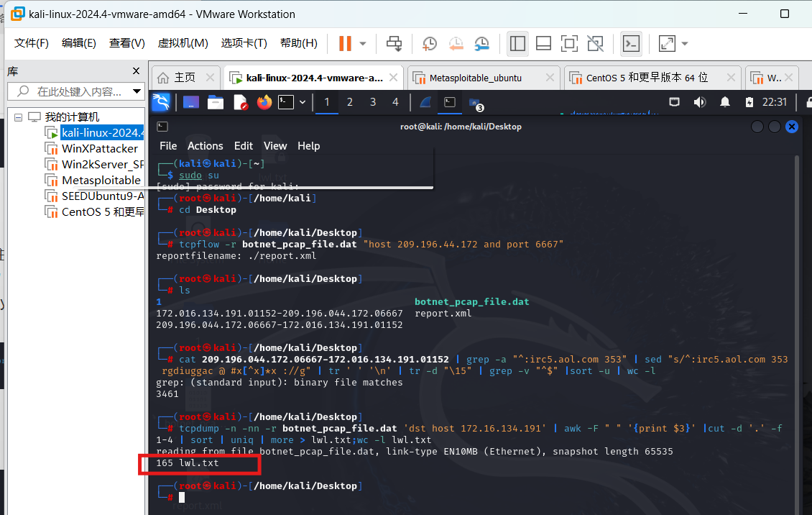This screenshot has width=812, height=515.
Task: Open the terminal View menu
Action: (x=275, y=146)
